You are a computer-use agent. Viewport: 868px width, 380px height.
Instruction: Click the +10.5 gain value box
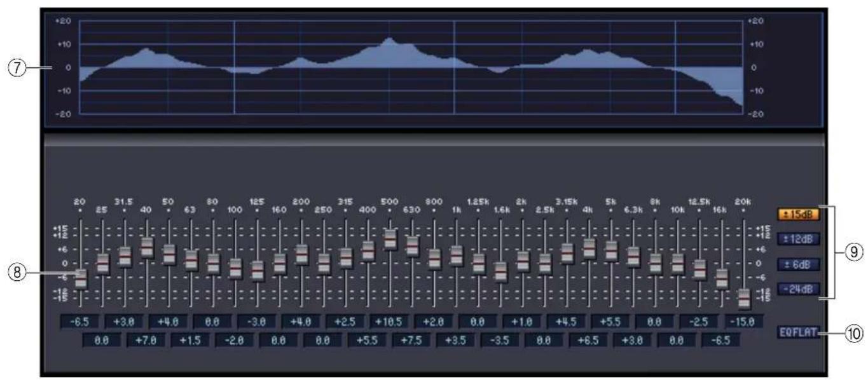coord(390,322)
